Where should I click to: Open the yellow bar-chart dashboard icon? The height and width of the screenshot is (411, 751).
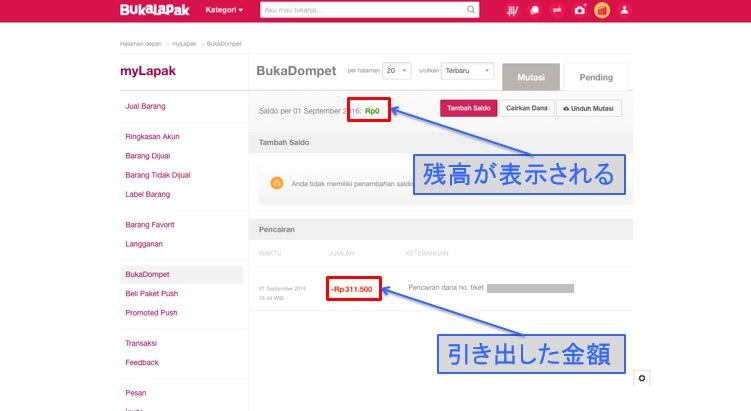[x=602, y=10]
